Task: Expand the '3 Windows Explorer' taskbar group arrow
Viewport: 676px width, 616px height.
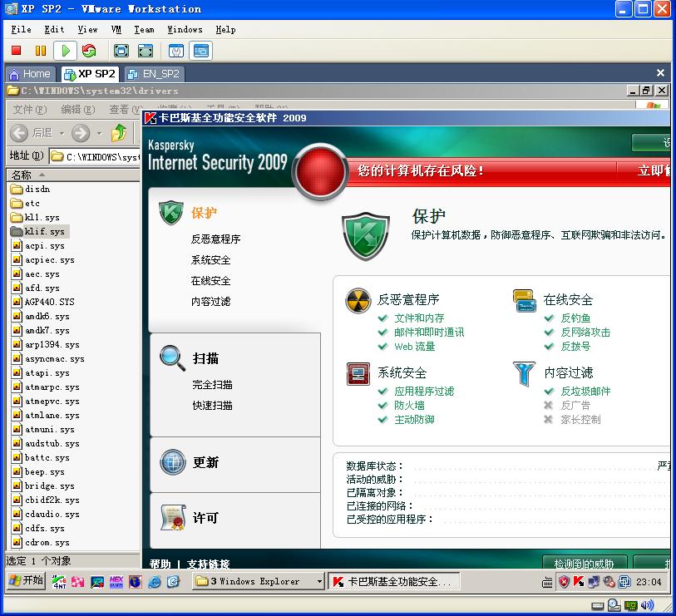Action: click(319, 582)
